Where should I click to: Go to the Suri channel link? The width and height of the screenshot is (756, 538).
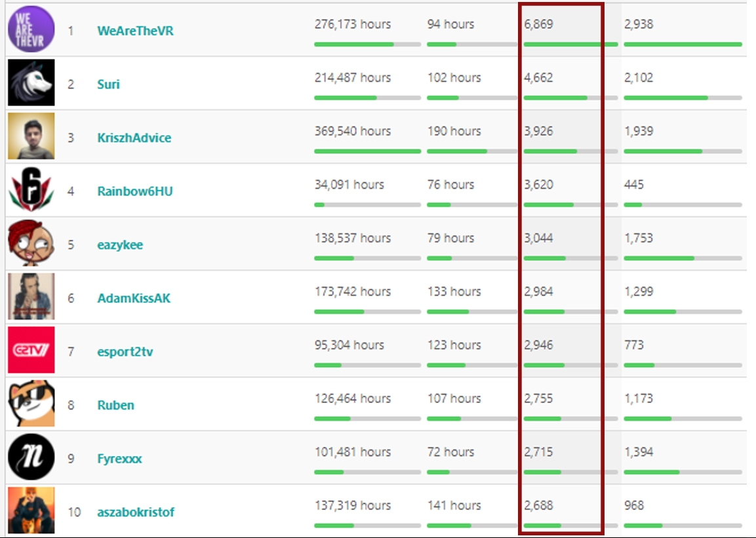pos(108,85)
